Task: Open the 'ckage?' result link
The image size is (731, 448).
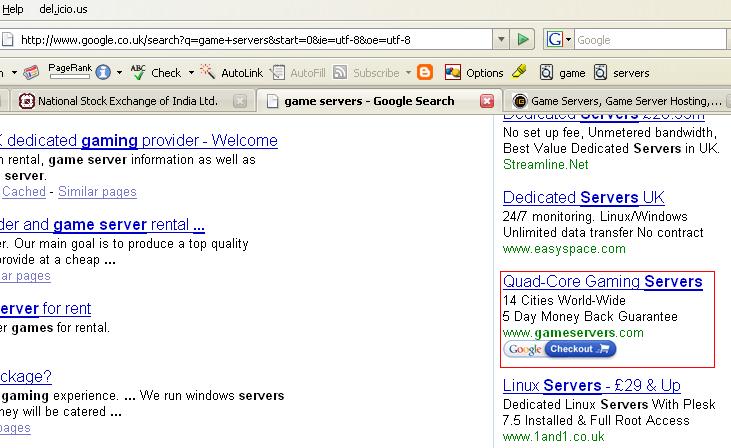Action: click(x=26, y=376)
